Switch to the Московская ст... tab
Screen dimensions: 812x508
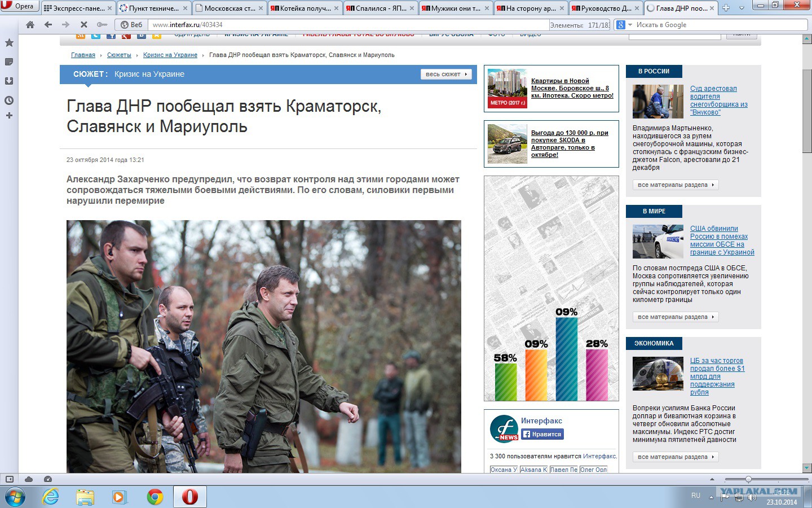click(x=229, y=8)
